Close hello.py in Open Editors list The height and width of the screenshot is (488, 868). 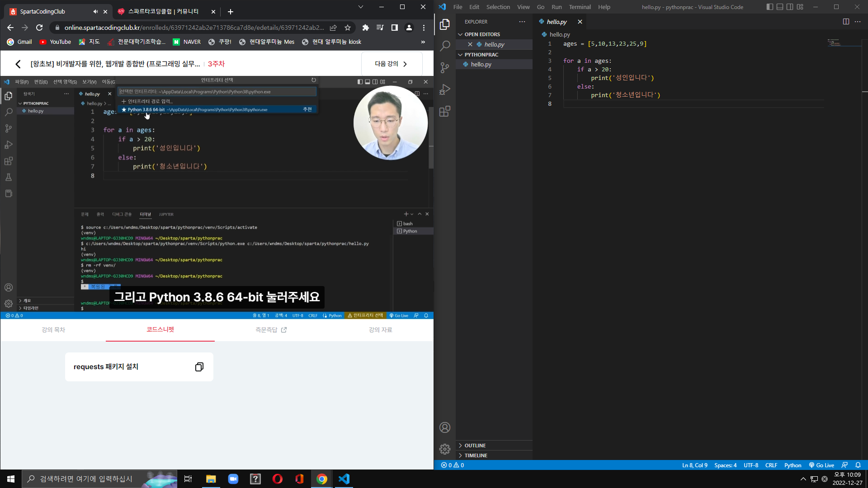pos(470,44)
